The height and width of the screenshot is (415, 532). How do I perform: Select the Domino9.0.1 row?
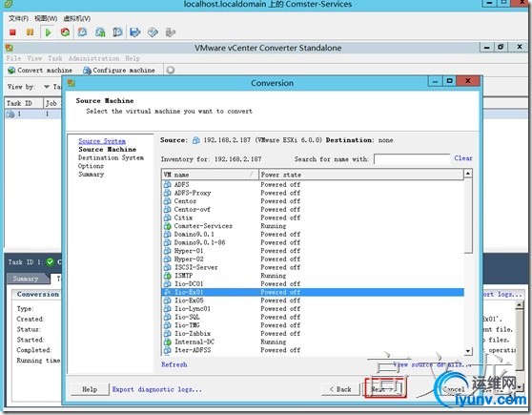coord(313,234)
